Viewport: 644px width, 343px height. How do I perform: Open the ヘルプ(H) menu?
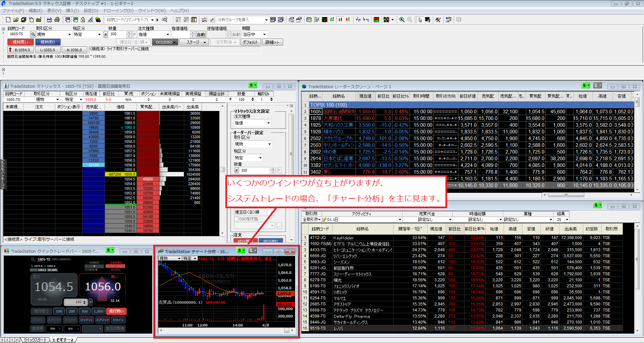[179, 11]
